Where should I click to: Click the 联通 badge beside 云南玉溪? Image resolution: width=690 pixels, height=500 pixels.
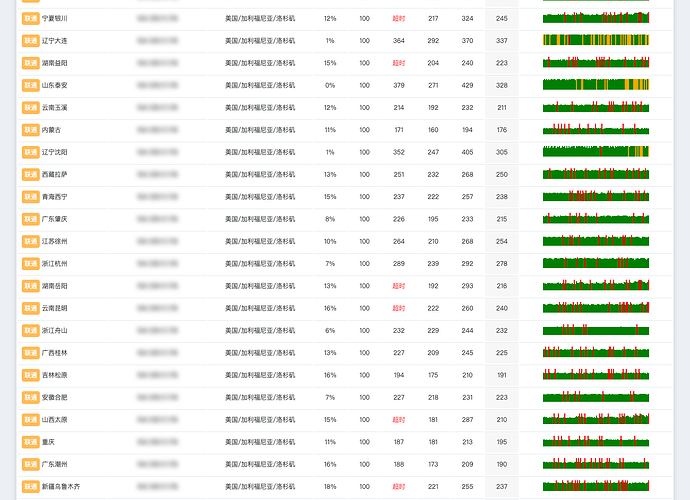[x=30, y=108]
